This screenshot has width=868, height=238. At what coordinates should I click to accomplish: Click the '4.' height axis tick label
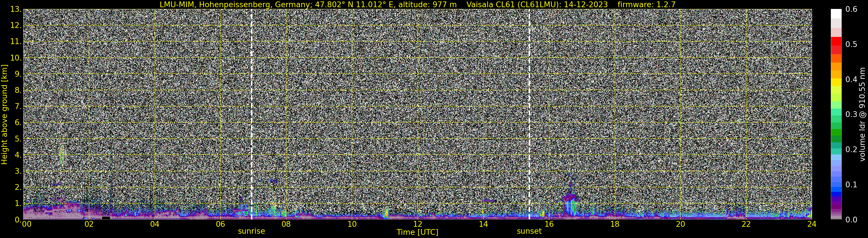pos(18,155)
